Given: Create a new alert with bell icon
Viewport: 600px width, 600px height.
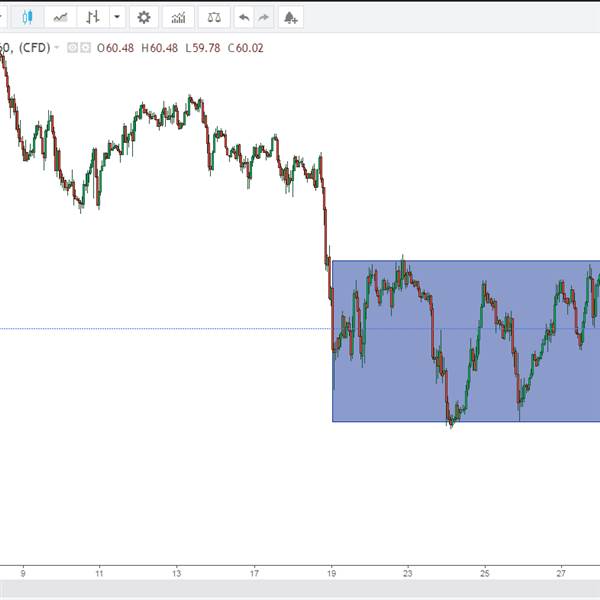Looking at the screenshot, I should 291,17.
